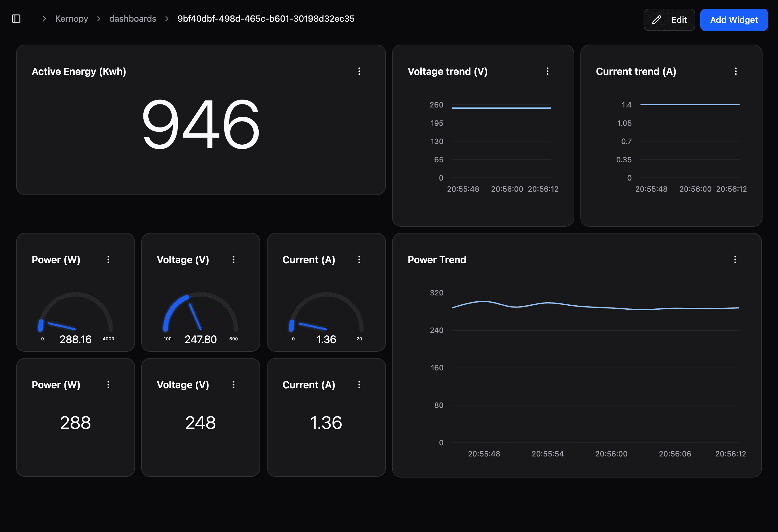778x532 pixels.
Task: Open Voltage gauge widget options menu
Action: coord(233,259)
